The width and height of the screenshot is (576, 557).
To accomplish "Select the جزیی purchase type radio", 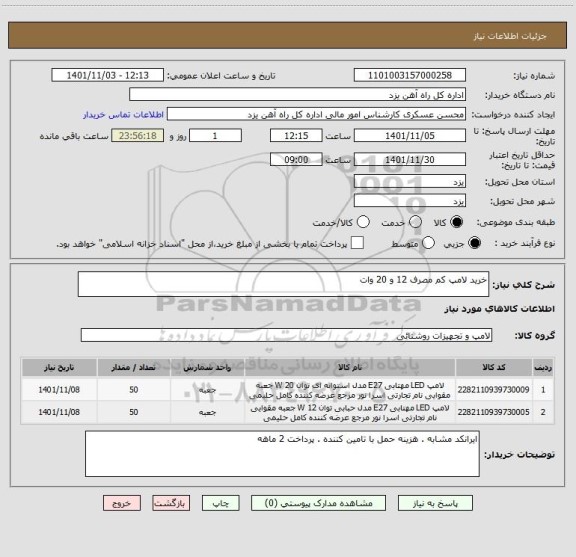I will click(x=474, y=243).
